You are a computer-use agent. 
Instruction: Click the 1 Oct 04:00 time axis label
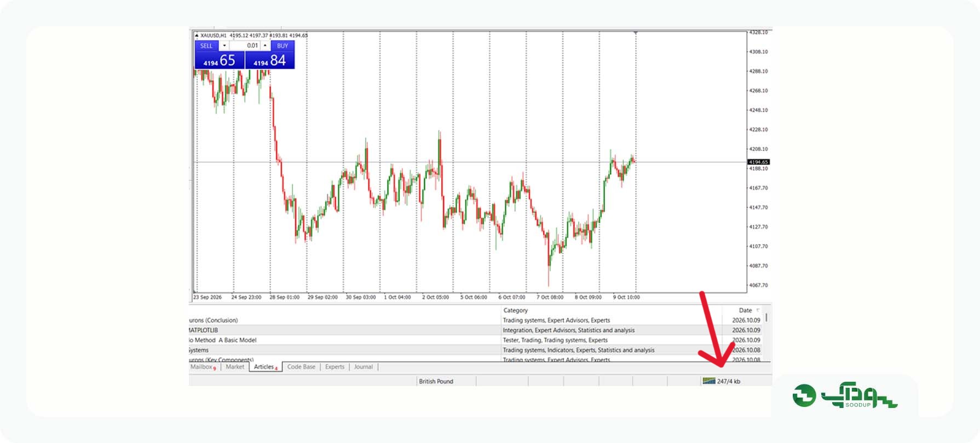(x=397, y=298)
